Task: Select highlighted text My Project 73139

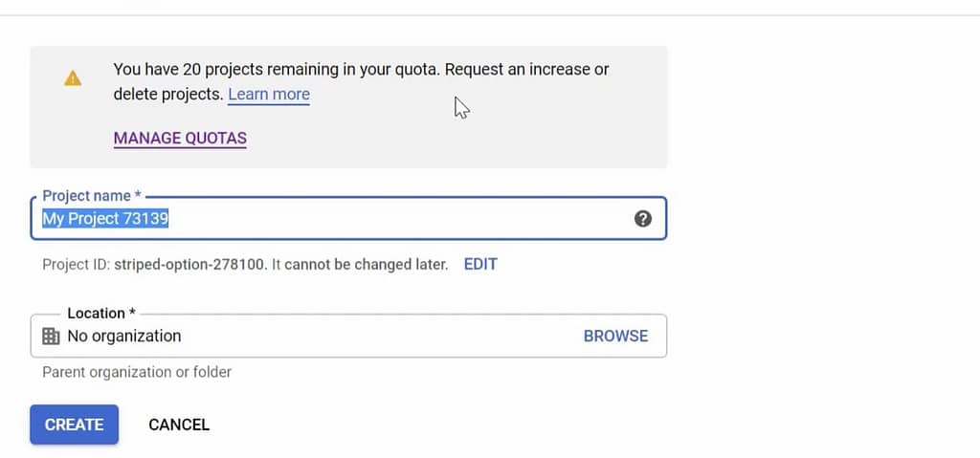Action: coord(105,219)
